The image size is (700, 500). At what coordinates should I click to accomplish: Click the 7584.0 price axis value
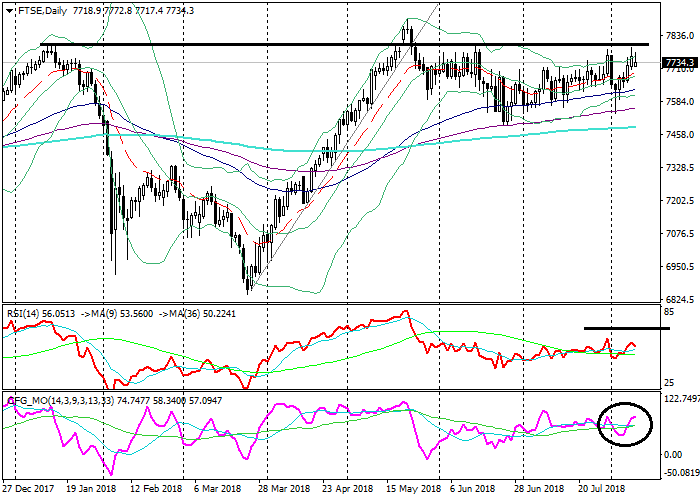(679, 102)
